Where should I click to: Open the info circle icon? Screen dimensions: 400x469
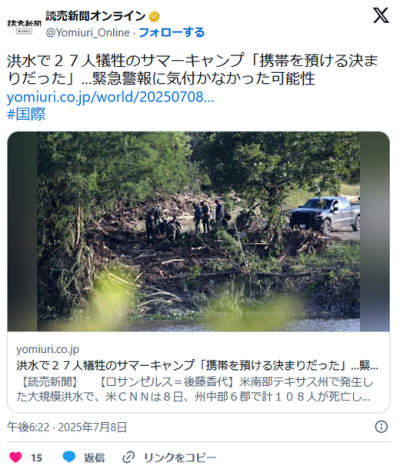381,427
